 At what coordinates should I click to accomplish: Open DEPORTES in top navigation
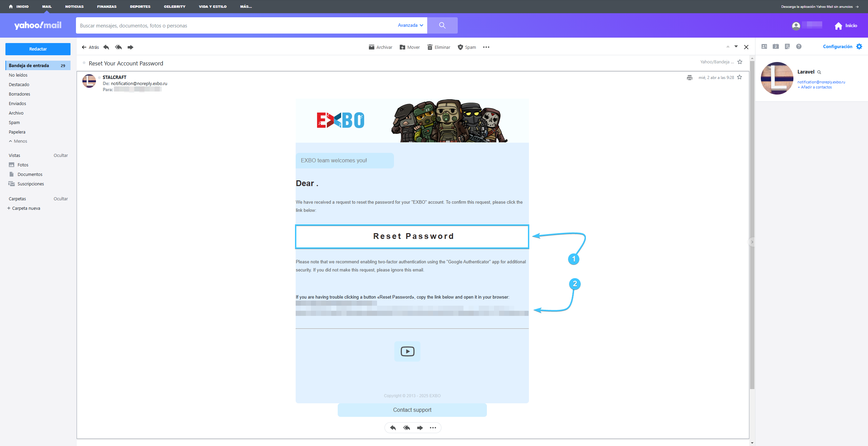(140, 6)
